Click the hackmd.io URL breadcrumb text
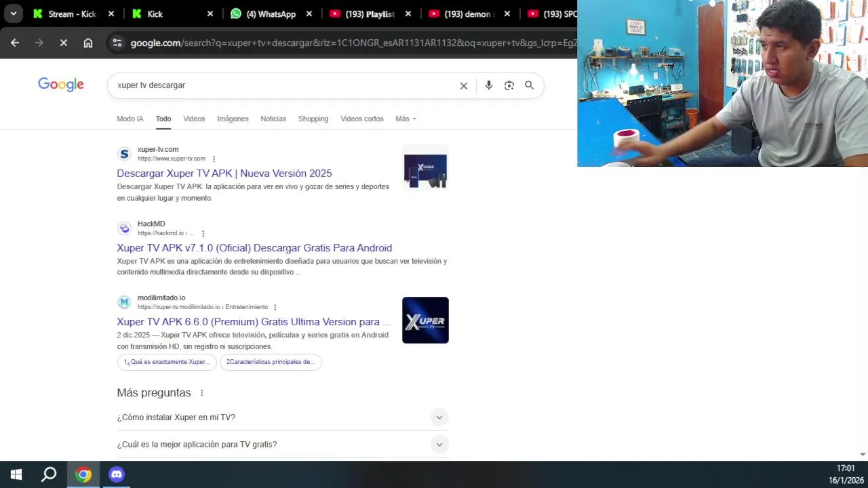The image size is (868, 488). pos(165,233)
